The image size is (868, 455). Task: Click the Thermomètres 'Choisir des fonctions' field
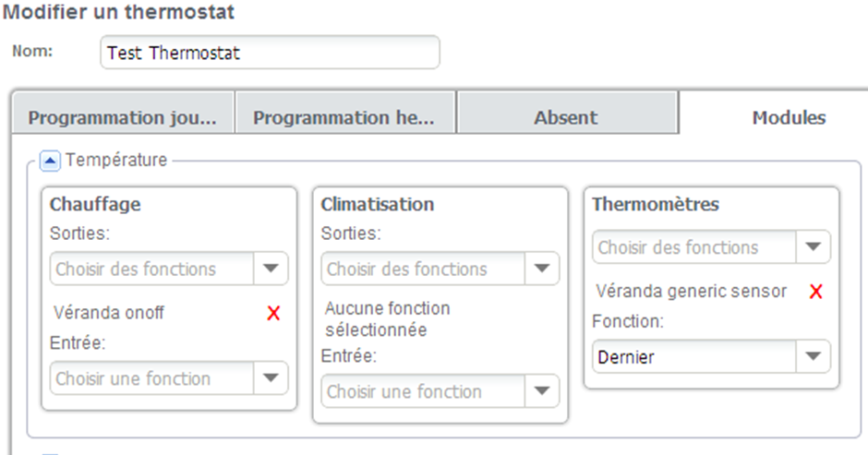click(694, 247)
